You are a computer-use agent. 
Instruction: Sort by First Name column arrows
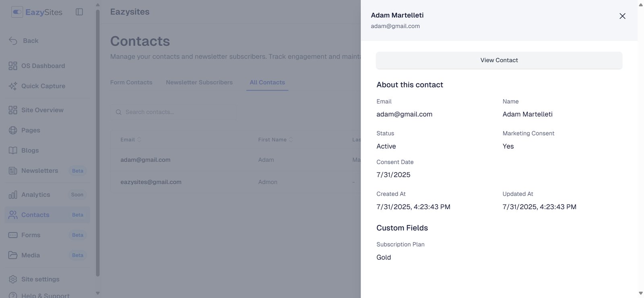pyautogui.click(x=291, y=140)
